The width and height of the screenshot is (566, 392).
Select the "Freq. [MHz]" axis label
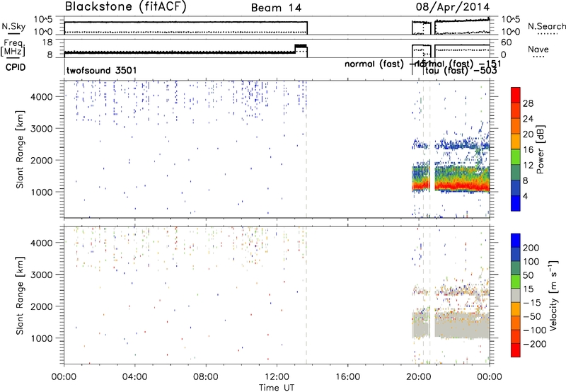click(x=13, y=47)
